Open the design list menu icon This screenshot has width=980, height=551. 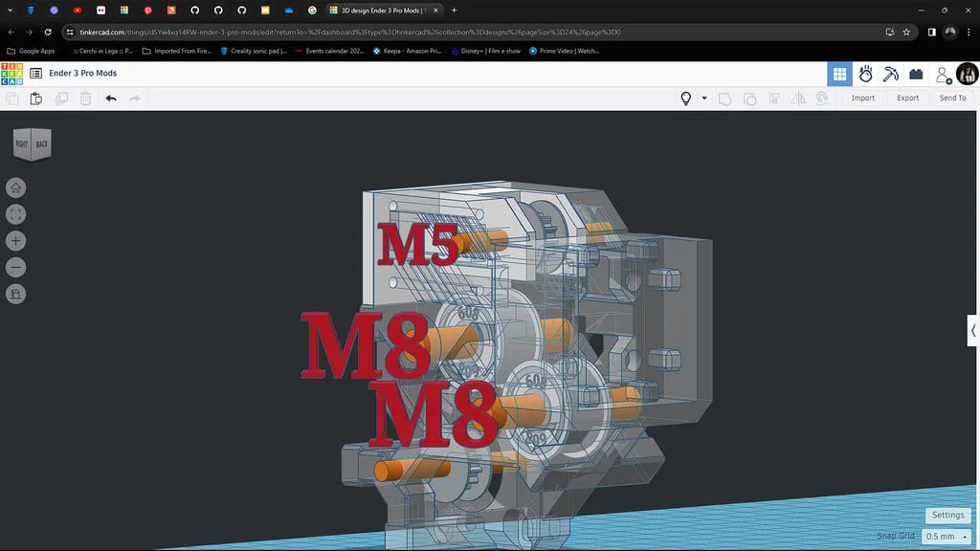click(35, 74)
